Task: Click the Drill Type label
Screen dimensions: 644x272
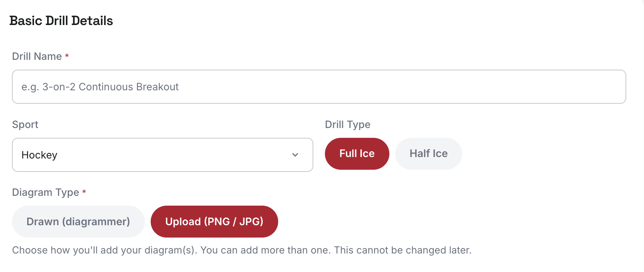Action: tap(348, 124)
